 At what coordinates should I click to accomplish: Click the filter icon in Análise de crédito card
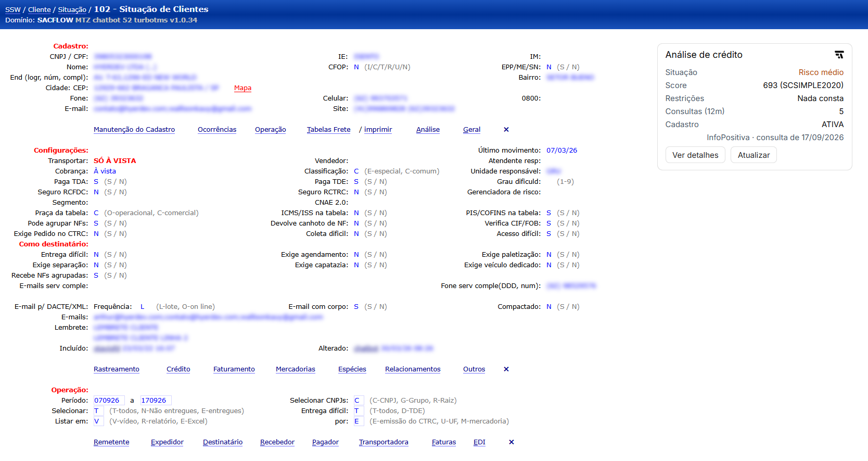tap(839, 55)
